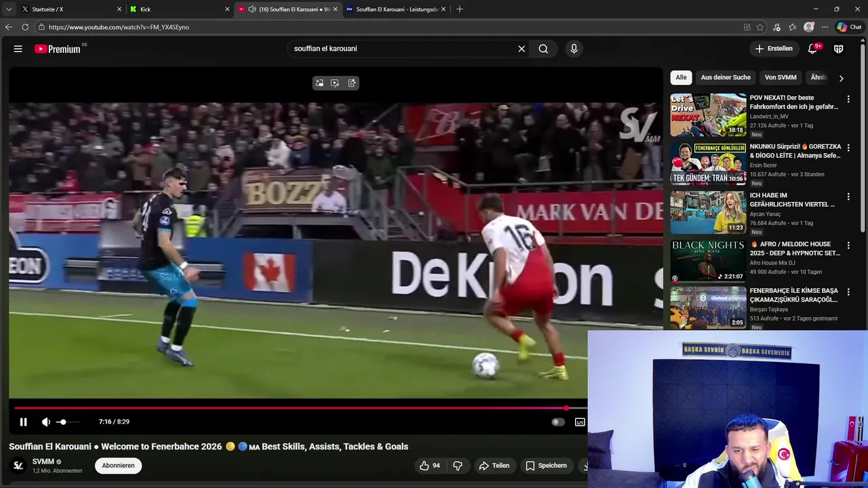Open a new browser tab with plus

tap(460, 9)
